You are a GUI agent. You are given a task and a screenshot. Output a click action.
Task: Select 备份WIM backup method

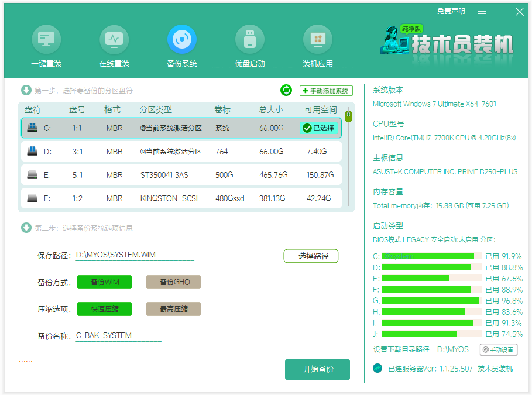click(x=105, y=282)
